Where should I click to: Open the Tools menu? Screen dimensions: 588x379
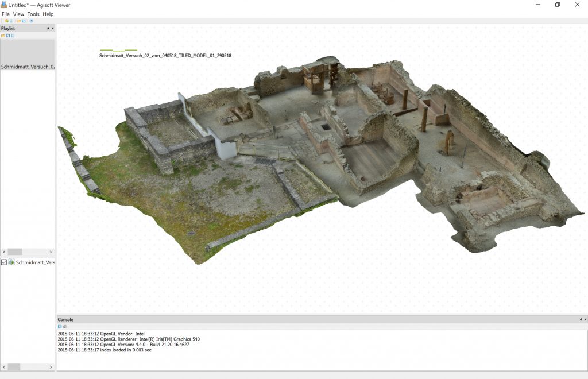click(33, 14)
